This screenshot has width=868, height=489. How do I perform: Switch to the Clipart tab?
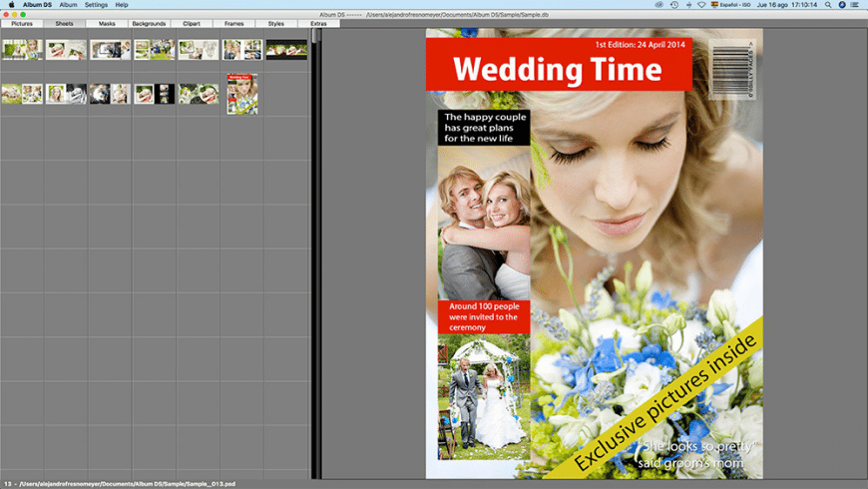[x=192, y=23]
